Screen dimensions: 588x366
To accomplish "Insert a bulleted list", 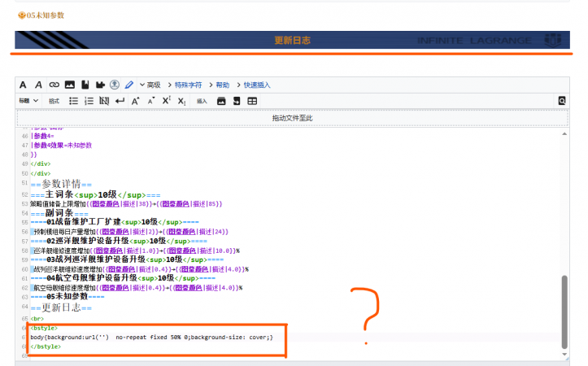I will click(73, 101).
